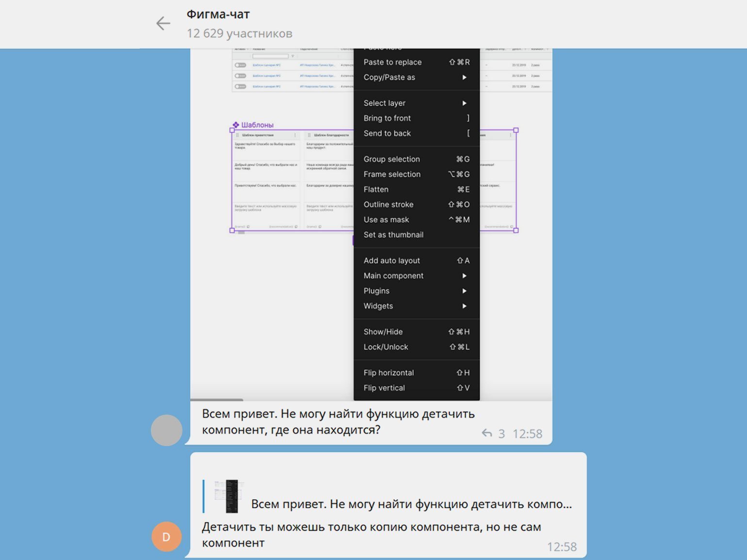747x560 pixels.
Task: Choose Lock/Unlock entry
Action: (417, 347)
